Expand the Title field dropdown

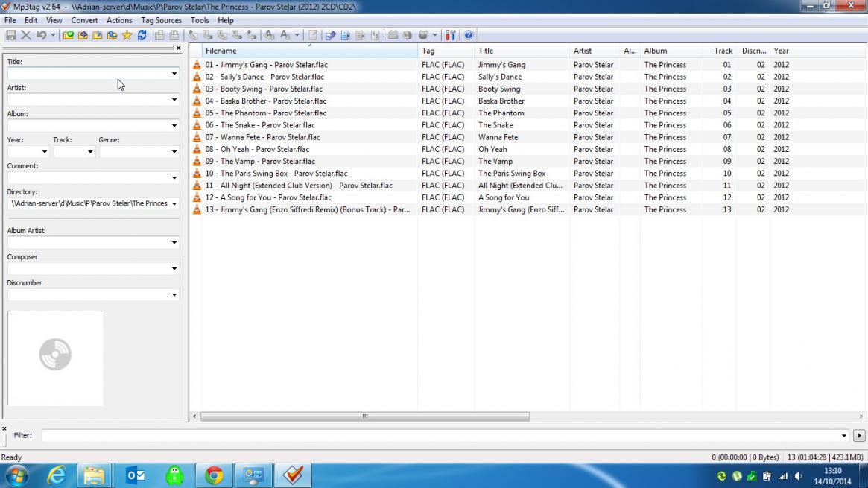coord(174,74)
